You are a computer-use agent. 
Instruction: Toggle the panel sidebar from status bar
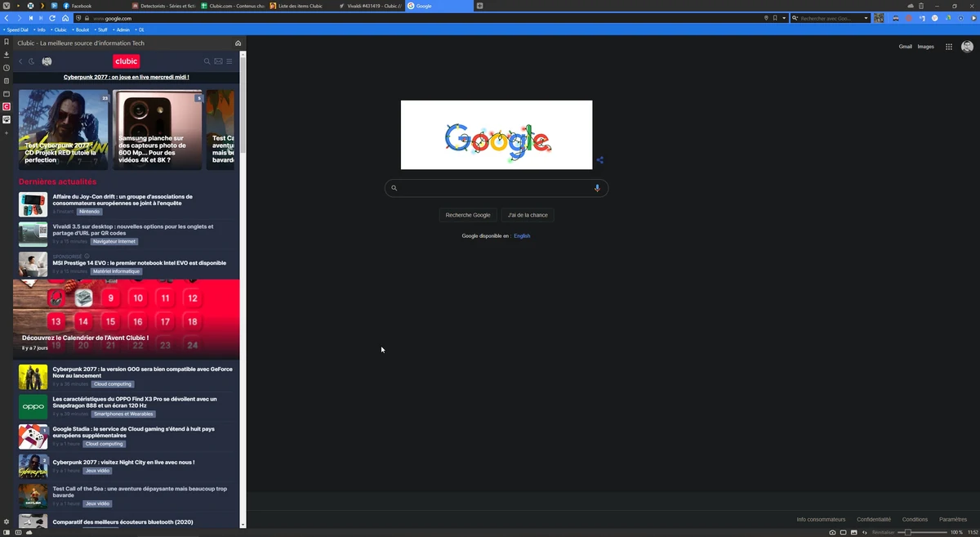point(7,532)
